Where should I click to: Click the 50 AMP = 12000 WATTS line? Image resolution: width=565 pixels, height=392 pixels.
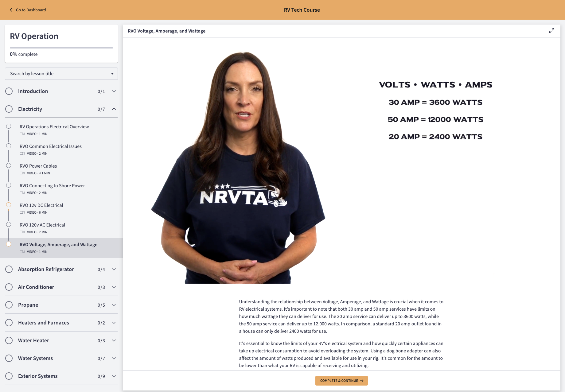click(x=435, y=119)
